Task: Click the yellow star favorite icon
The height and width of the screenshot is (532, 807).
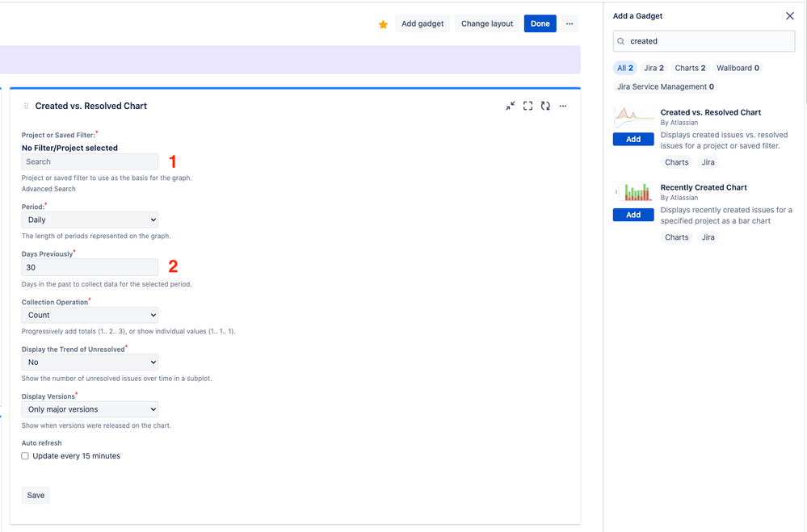Action: point(383,24)
